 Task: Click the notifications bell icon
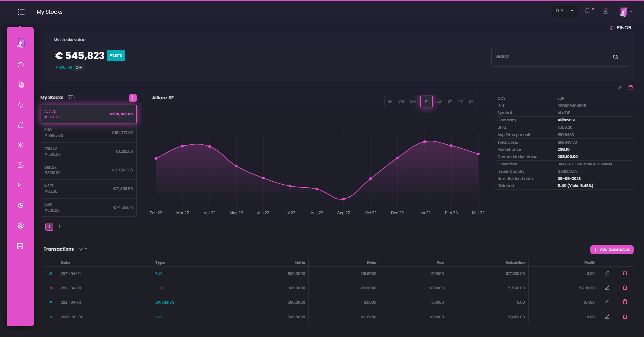click(x=587, y=11)
